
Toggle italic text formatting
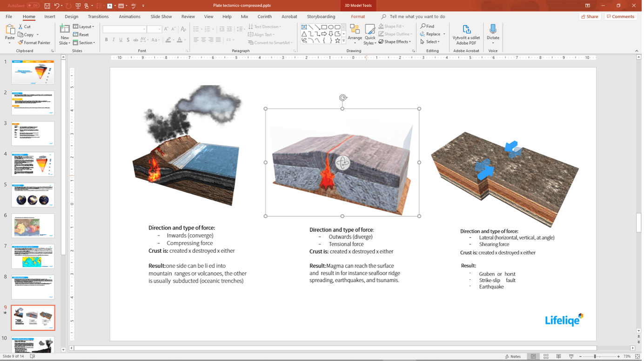tap(114, 39)
